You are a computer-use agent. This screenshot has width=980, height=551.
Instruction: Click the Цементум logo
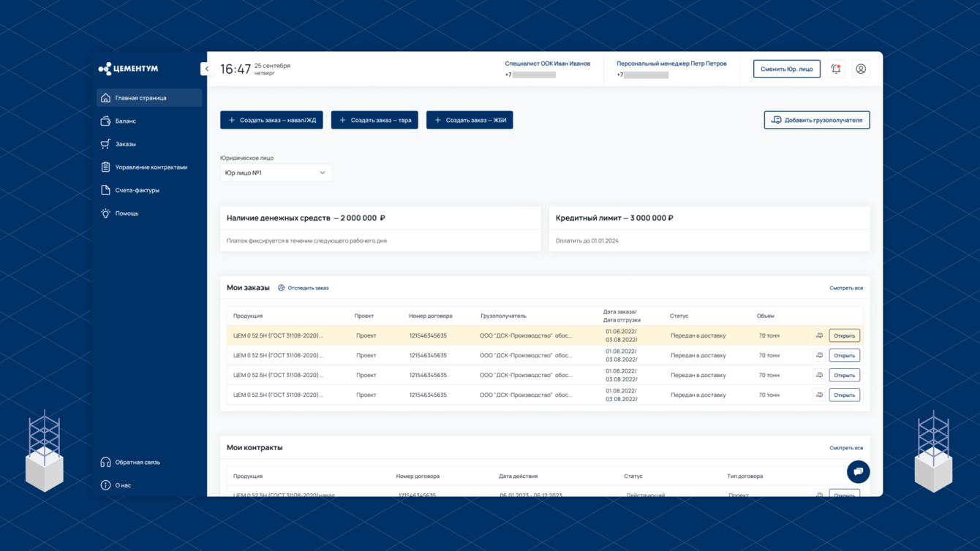tap(129, 69)
